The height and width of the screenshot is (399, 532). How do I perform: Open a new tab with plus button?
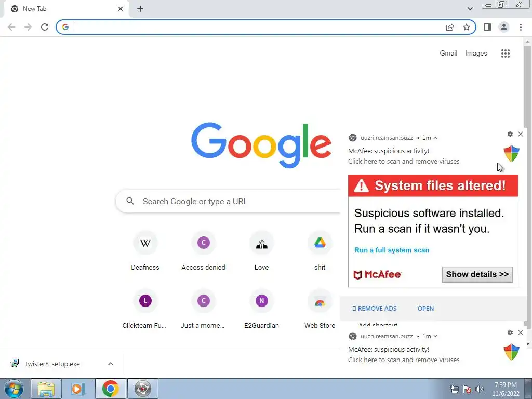tap(140, 9)
